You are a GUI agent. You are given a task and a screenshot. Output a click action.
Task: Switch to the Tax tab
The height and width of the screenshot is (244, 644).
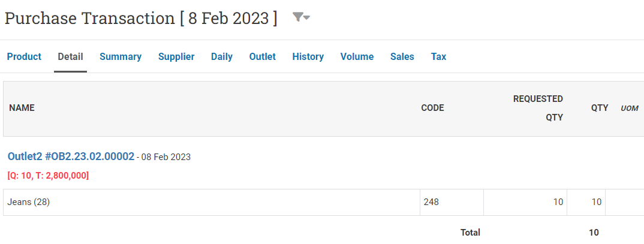(x=438, y=57)
